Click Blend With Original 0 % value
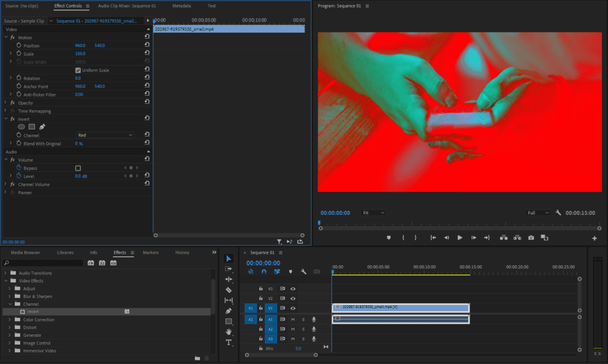The image size is (608, 364). click(x=79, y=144)
